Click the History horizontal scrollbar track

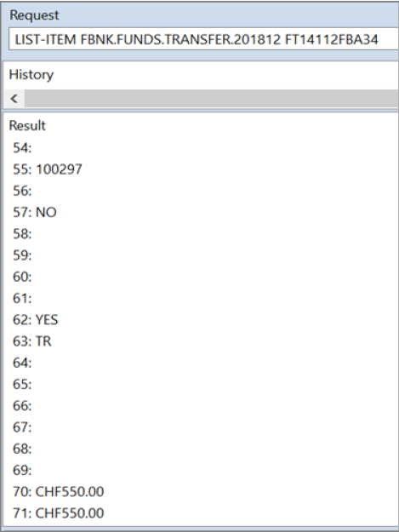pyautogui.click(x=212, y=99)
